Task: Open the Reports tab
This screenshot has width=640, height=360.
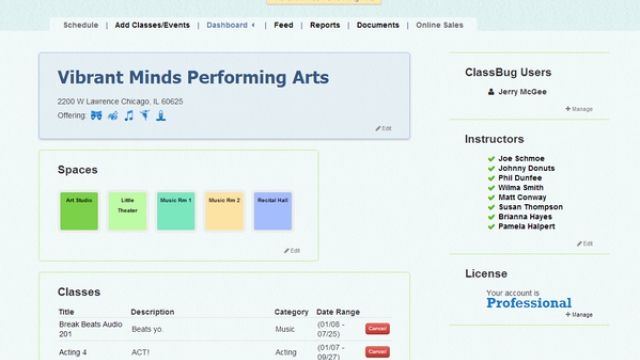Action: click(x=325, y=25)
